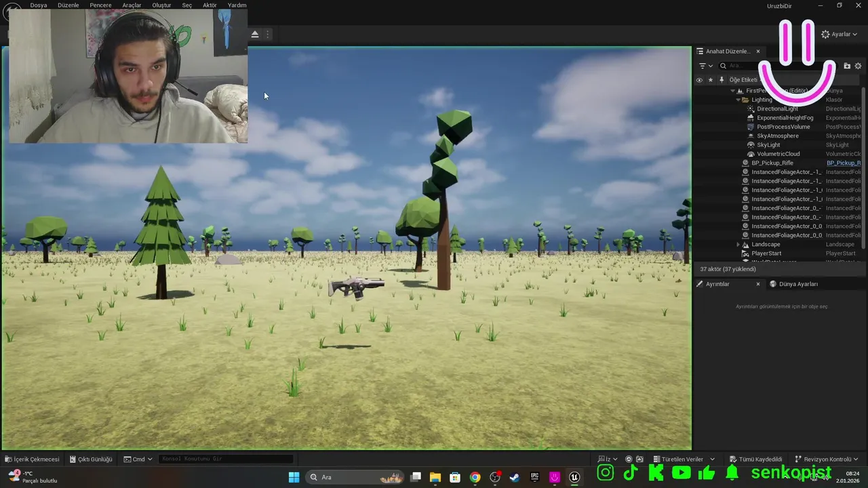The height and width of the screenshot is (488, 868).
Task: Open the BP_Pickup_Rifle blueprint type link
Action: 843,163
